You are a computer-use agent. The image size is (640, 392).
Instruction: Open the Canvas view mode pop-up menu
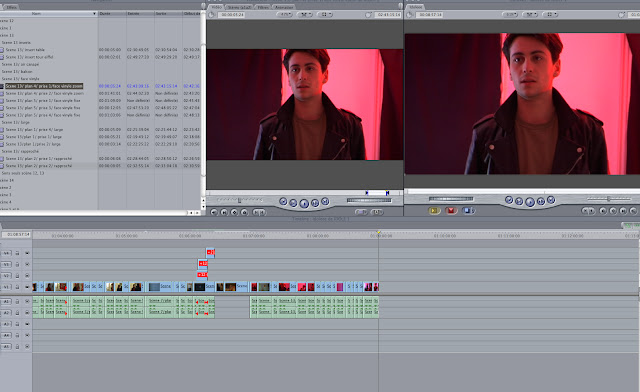coord(549,14)
